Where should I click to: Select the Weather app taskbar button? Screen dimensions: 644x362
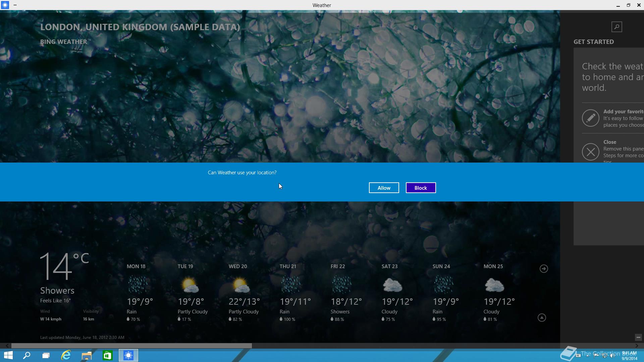click(x=128, y=355)
